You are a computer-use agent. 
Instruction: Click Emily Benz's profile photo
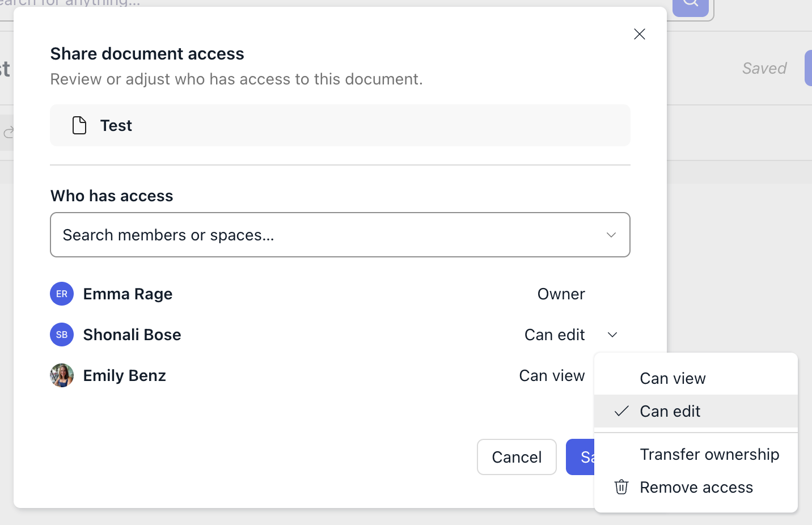tap(62, 375)
